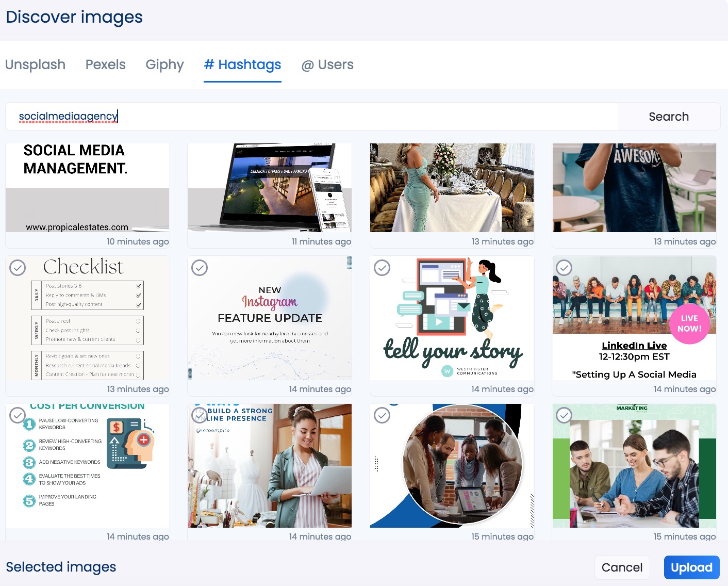Click the Awesome t-shirt image thumbnail
The image size is (728, 586).
tap(634, 188)
